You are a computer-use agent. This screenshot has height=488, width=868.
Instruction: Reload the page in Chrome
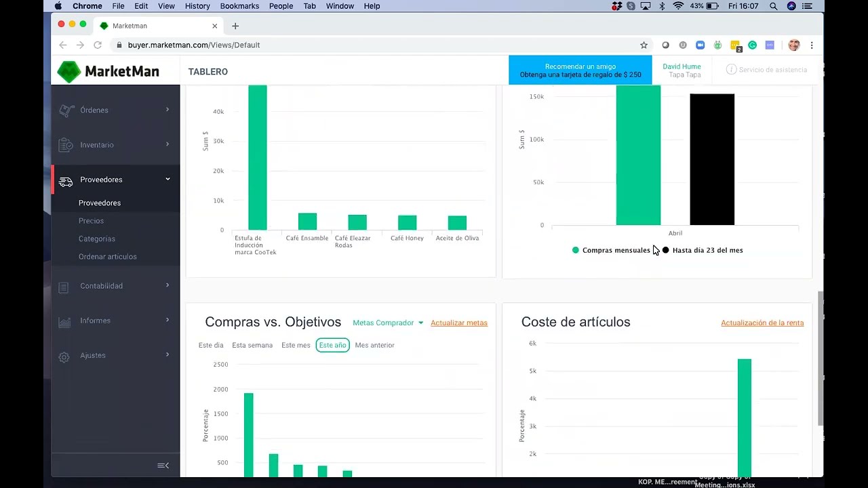tap(98, 45)
